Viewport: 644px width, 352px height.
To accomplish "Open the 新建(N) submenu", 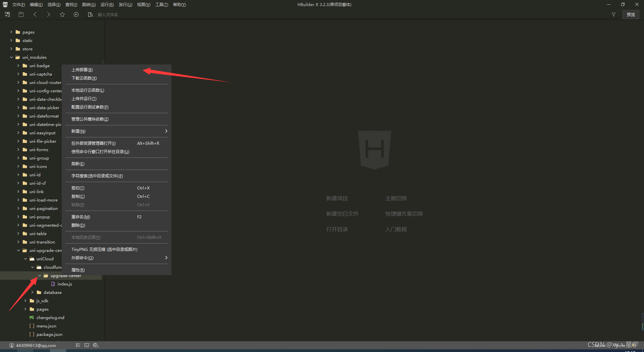I will pyautogui.click(x=116, y=131).
